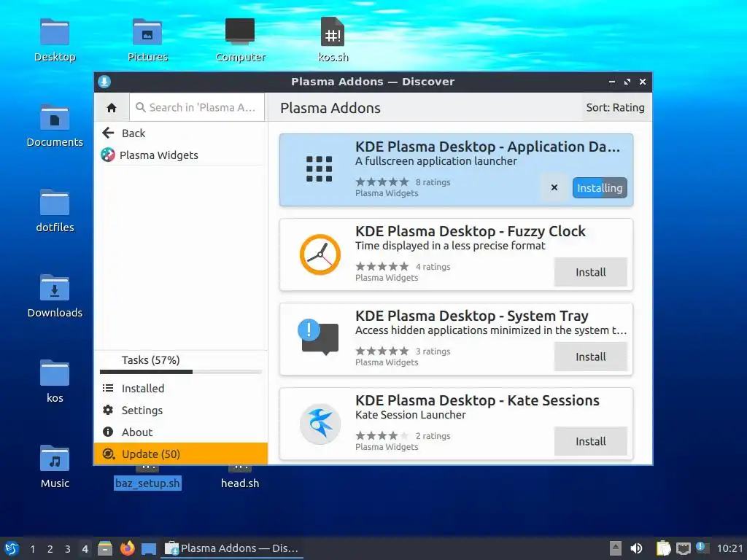Image resolution: width=747 pixels, height=560 pixels.
Task: Click the Kate Sessions bird icon
Action: 320,424
